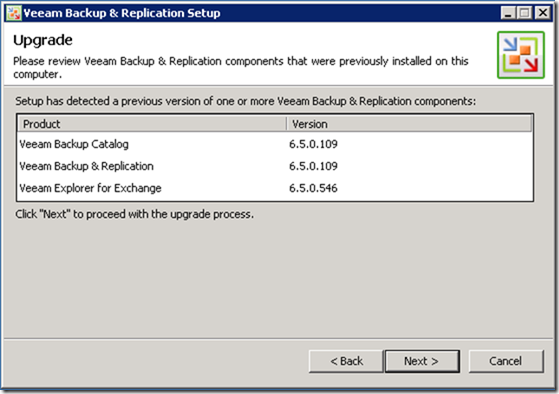The width and height of the screenshot is (559, 394).
Task: Maximize the setup window
Action: tap(524, 13)
